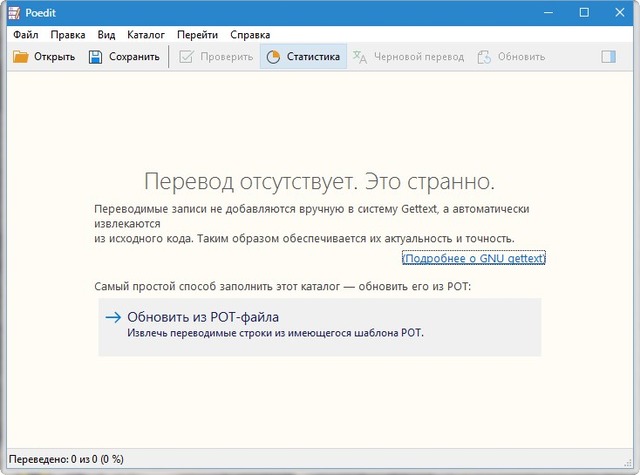Open the Справка help menu

click(x=249, y=34)
